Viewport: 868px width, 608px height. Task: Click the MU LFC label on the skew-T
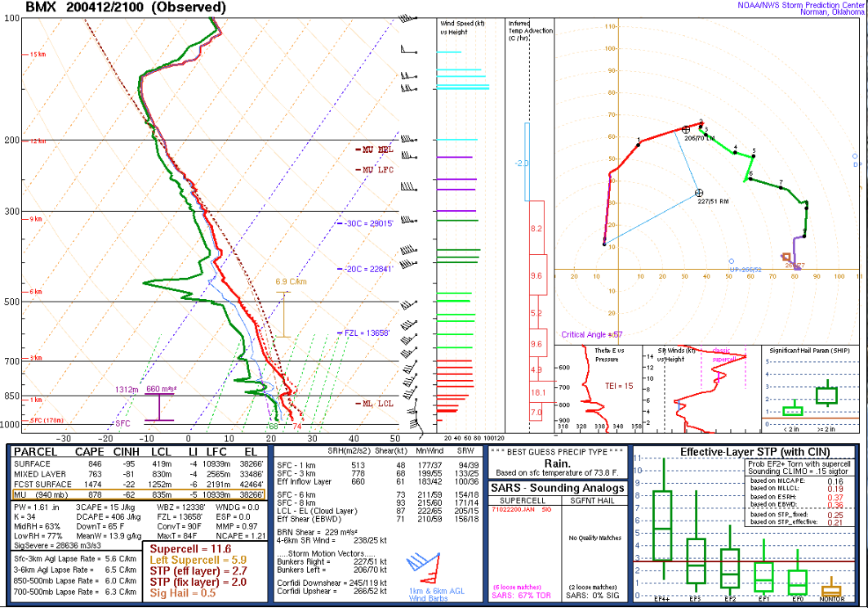(377, 169)
